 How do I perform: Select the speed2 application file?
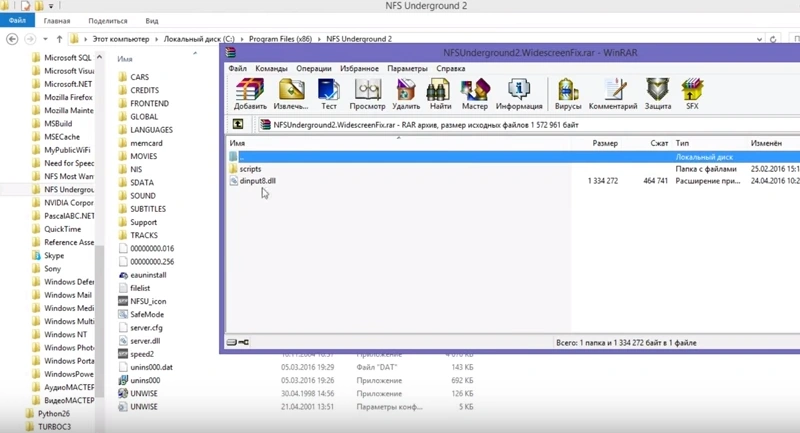point(136,354)
